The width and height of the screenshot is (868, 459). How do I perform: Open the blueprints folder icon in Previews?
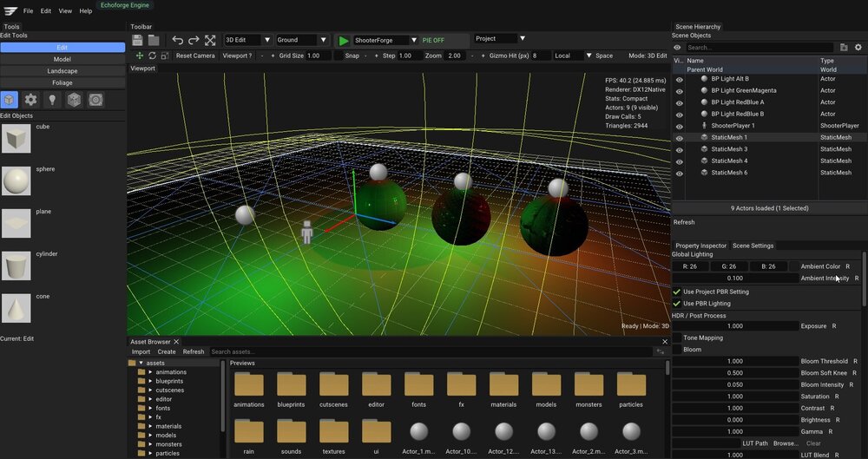pyautogui.click(x=291, y=384)
